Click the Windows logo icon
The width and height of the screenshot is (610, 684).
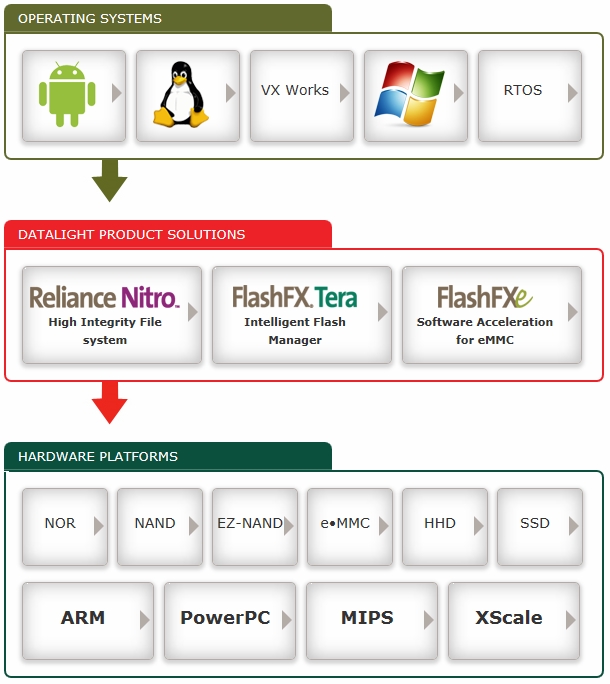[x=409, y=94]
